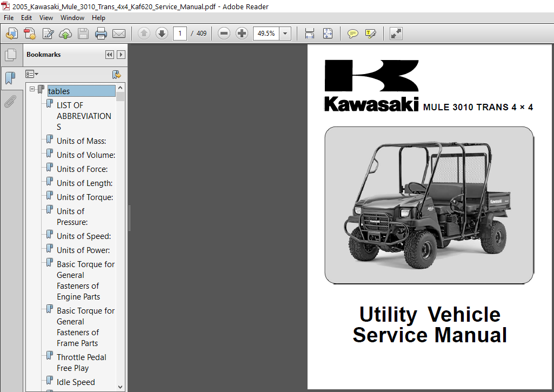Open the Units of Pressure bookmark
This screenshot has width=554, height=392.
72,216
